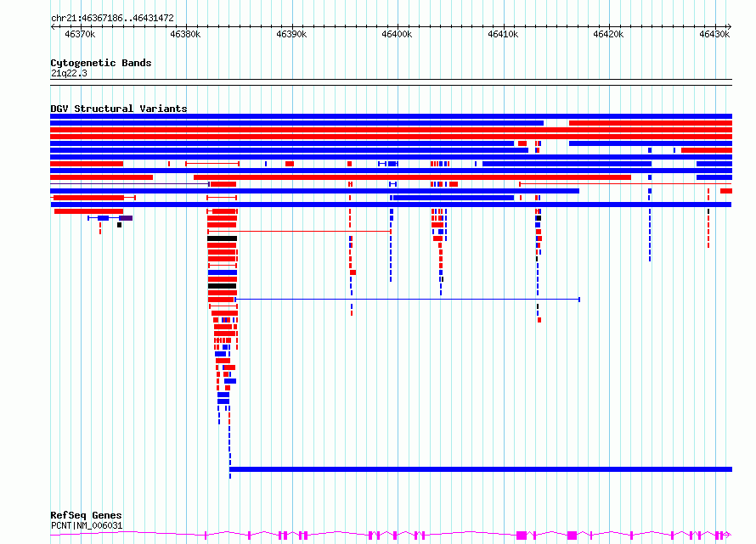This screenshot has width=756, height=544.
Task: Click the left arrow of the ruler
Action: pos(53,26)
